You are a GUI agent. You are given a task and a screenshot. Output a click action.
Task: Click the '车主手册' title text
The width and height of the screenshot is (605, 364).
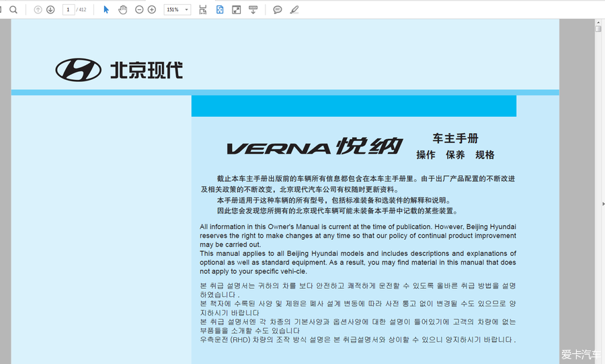(455, 138)
